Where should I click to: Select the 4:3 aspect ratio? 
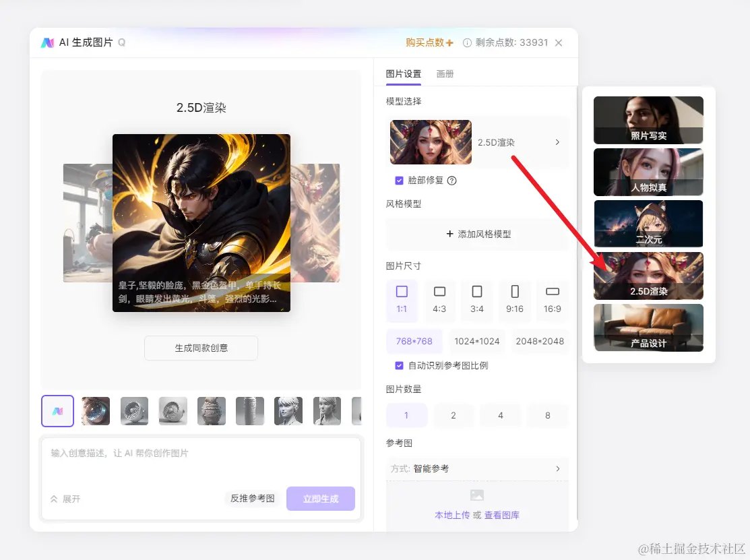pyautogui.click(x=439, y=300)
